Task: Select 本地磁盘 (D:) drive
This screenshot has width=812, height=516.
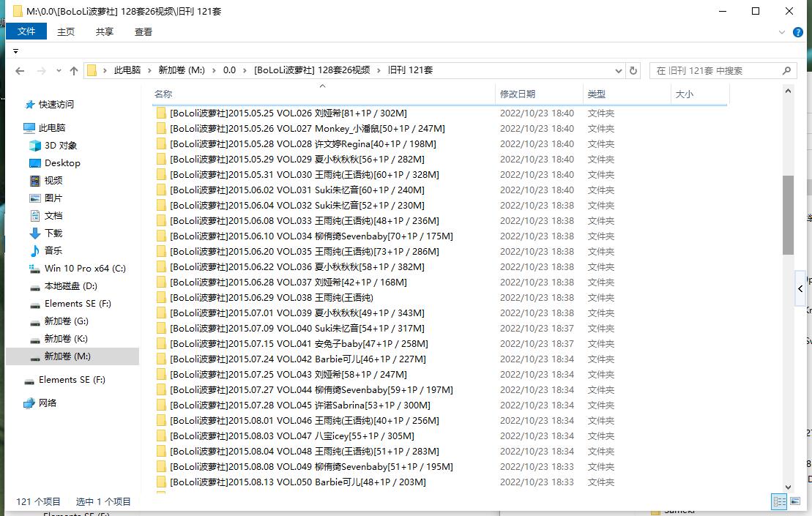Action: (x=70, y=286)
